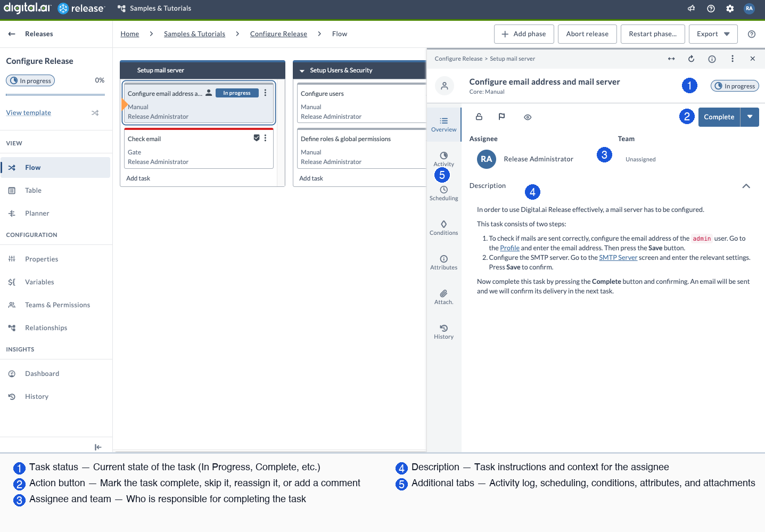Go back using the Releases arrow
This screenshot has height=532, width=765.
click(x=12, y=34)
